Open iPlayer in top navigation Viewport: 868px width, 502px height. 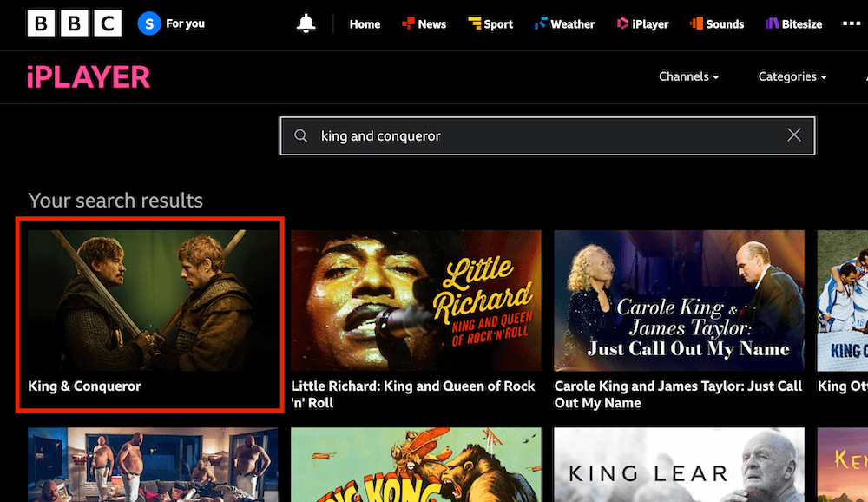[650, 24]
